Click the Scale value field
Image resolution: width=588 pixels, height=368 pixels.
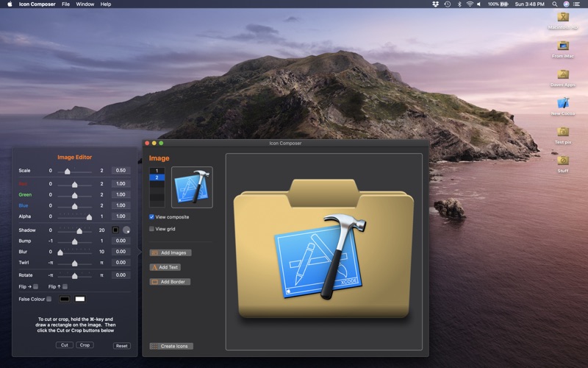121,171
